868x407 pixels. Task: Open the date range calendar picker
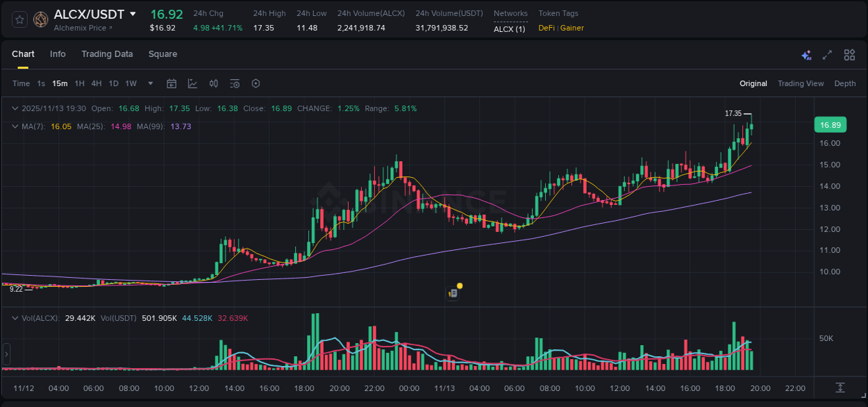[172, 83]
